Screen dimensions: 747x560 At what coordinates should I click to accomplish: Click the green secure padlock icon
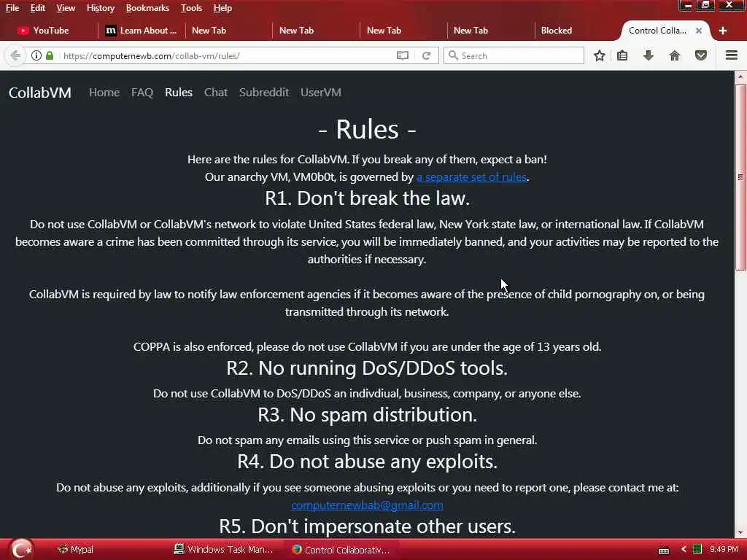click(x=50, y=55)
